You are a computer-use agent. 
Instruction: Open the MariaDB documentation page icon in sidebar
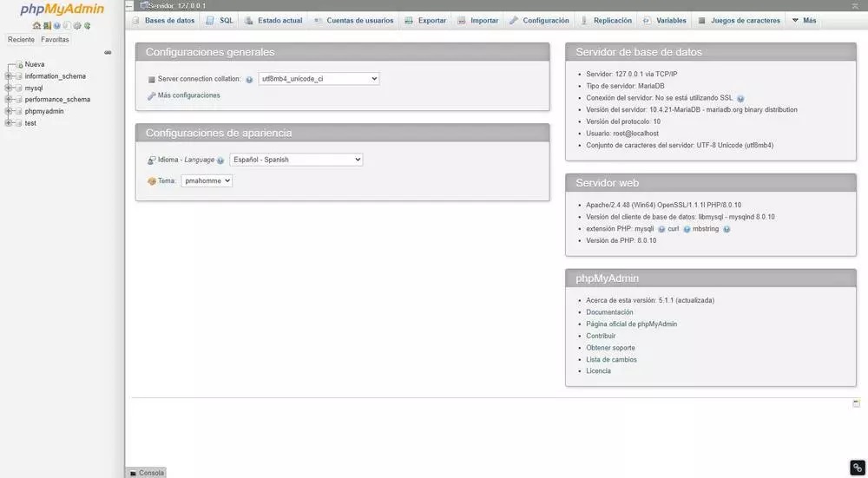(x=67, y=25)
